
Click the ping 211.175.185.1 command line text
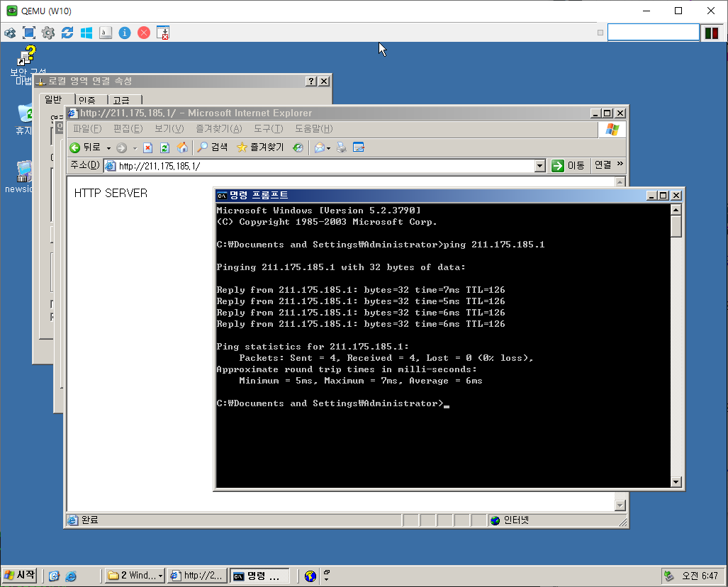(494, 245)
